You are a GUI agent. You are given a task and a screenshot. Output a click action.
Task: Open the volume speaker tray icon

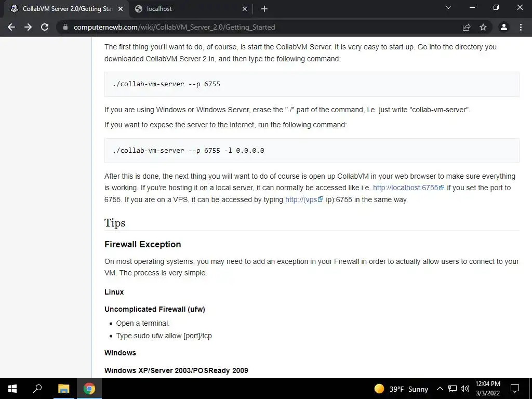pos(465,389)
